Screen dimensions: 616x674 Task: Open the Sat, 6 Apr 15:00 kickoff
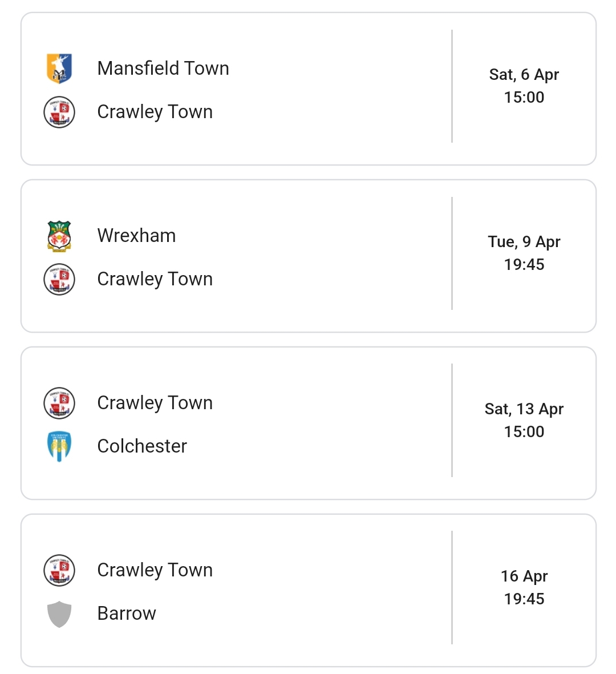[x=524, y=86]
